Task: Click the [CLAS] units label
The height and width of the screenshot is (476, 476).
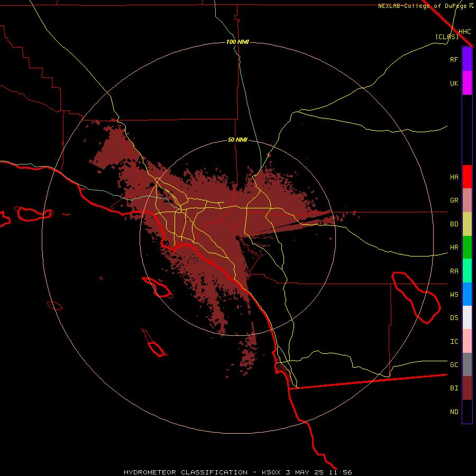Action: point(447,36)
